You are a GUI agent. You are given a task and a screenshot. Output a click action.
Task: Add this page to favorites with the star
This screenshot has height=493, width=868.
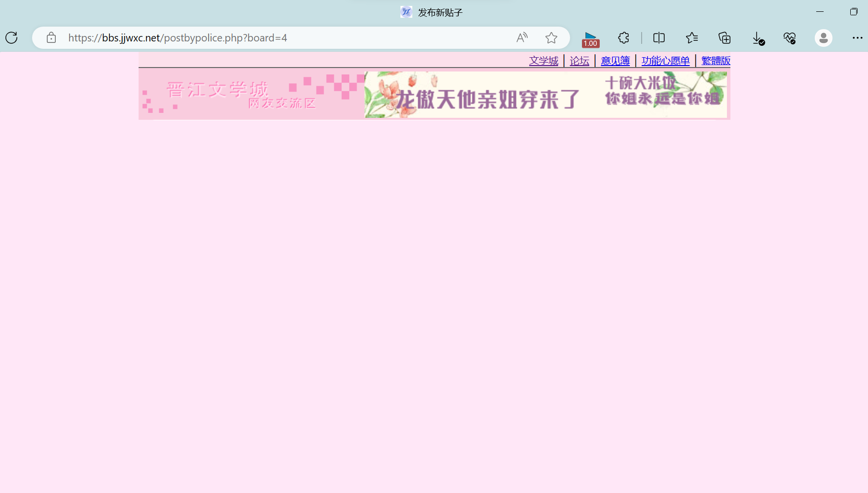[x=551, y=38]
